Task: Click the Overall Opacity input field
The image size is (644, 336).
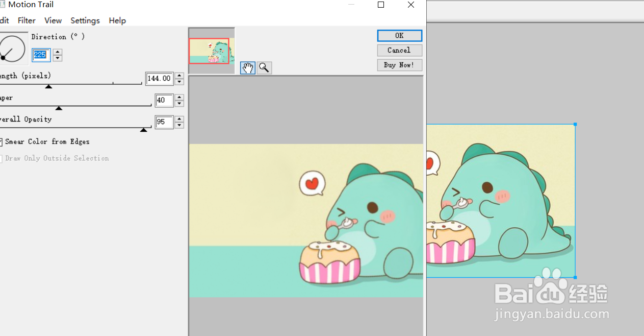Action: (164, 122)
